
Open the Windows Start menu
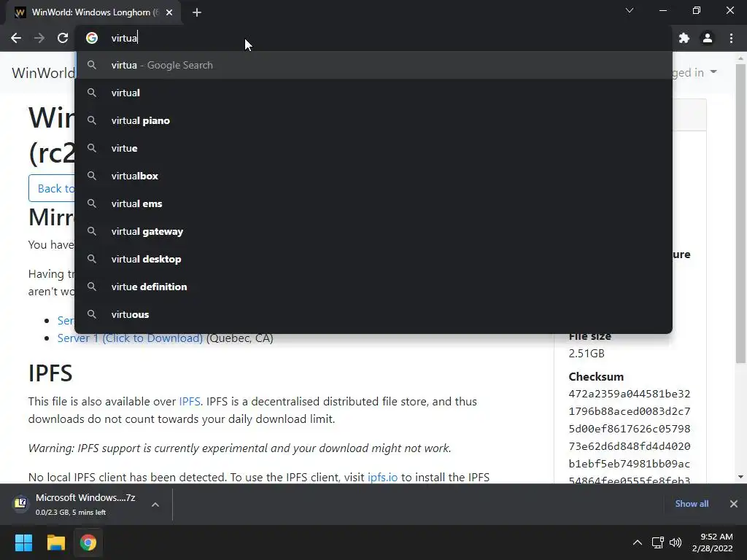coord(23,542)
